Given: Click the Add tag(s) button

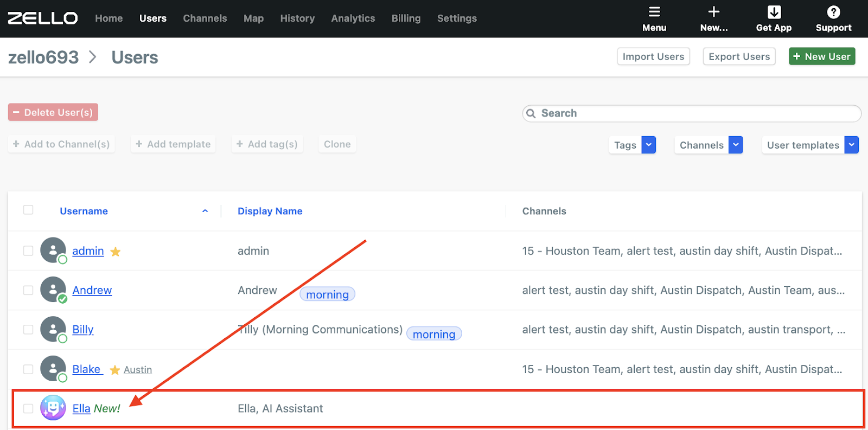Looking at the screenshot, I should click(x=267, y=144).
